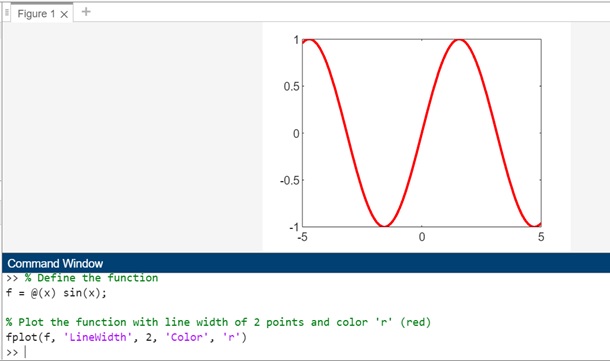The height and width of the screenshot is (361, 610).
Task: Click the y-axis label 1 at top
Action: tap(296, 40)
